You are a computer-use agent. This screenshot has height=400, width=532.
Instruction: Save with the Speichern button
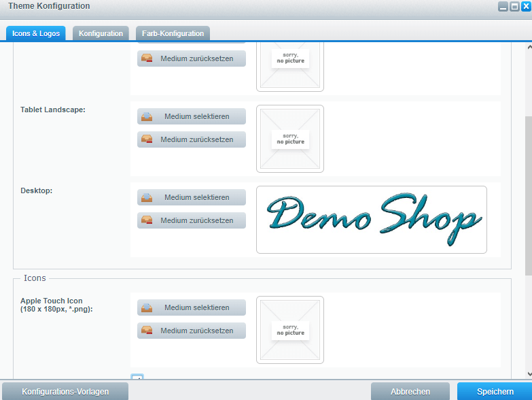click(x=495, y=391)
